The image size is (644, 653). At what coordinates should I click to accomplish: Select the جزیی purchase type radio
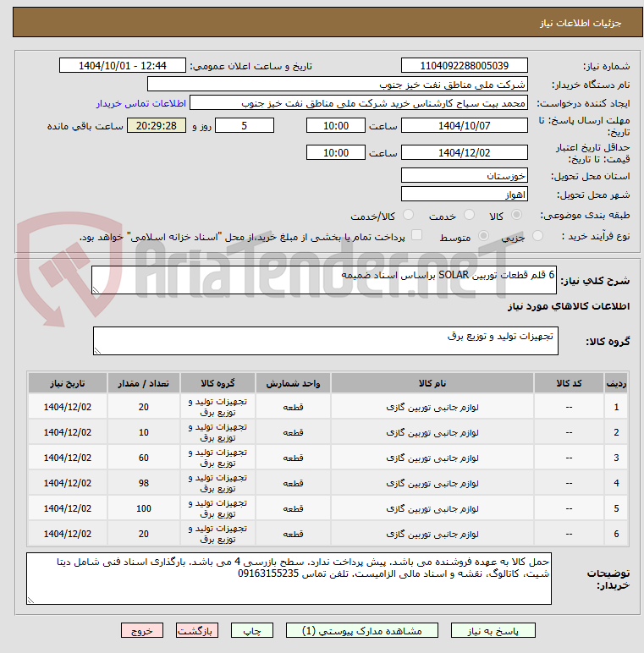tap(537, 236)
